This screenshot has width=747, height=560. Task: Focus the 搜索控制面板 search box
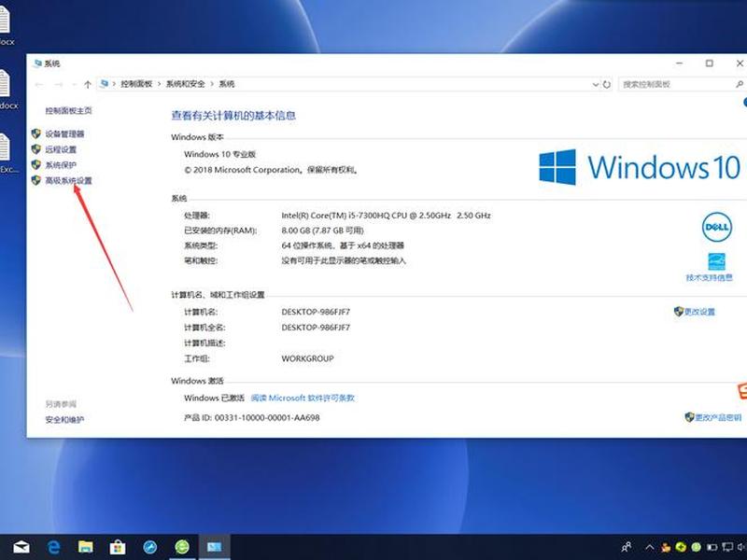676,84
